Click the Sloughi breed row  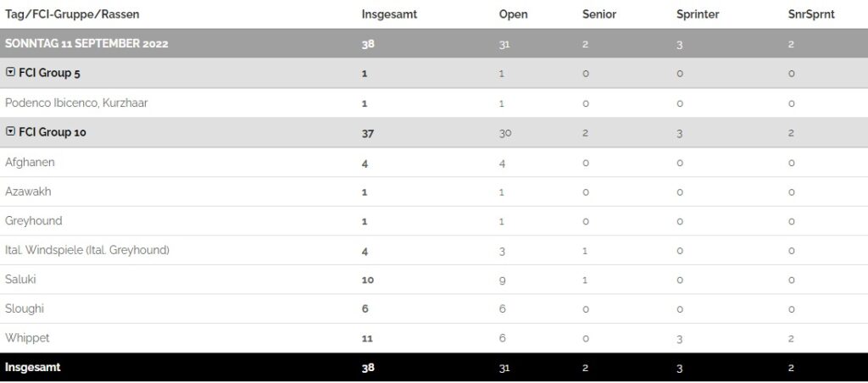(23, 308)
